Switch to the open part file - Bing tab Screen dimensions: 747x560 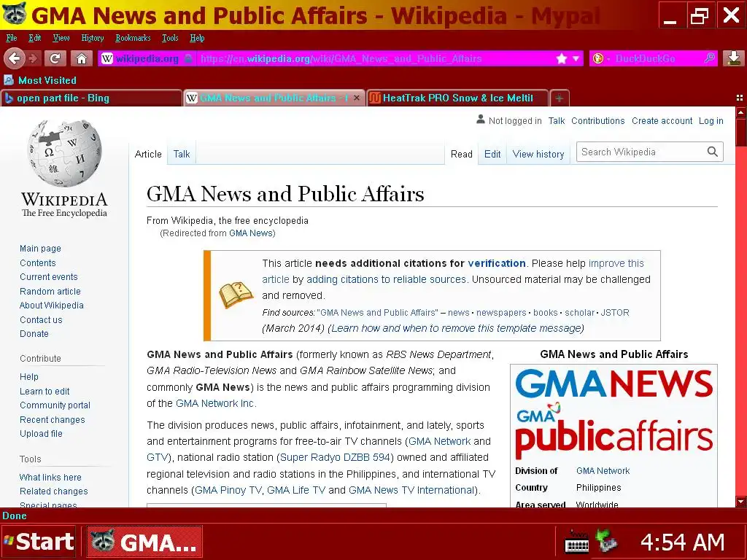[x=91, y=98]
